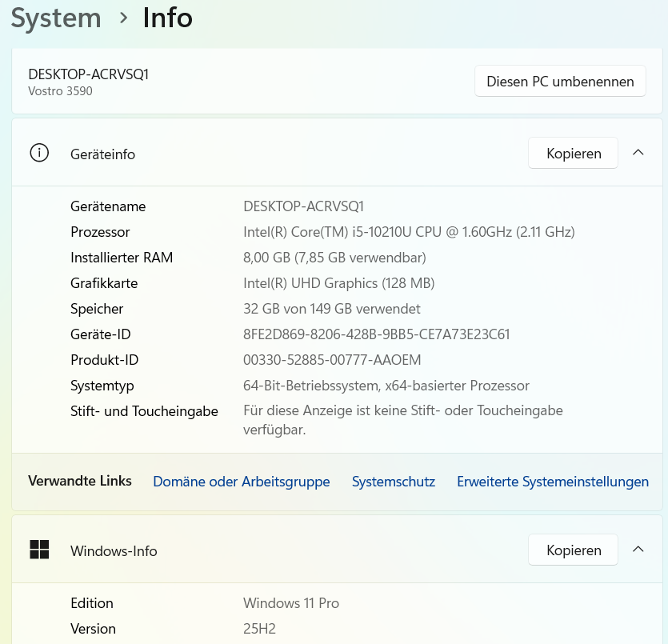Click the Verwandte Links heading

click(x=80, y=481)
